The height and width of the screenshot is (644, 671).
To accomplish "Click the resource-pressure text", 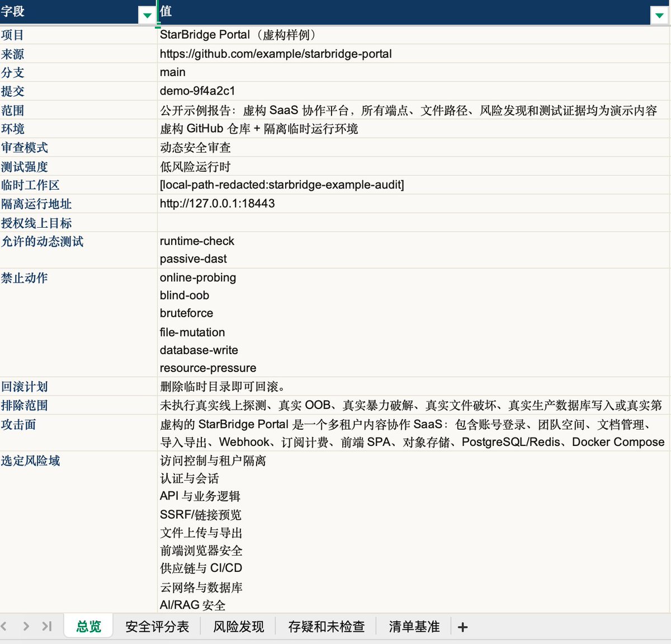I will click(x=208, y=368).
